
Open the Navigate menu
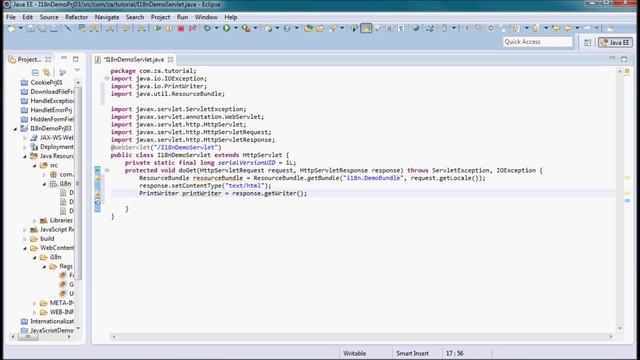pyautogui.click(x=107, y=17)
